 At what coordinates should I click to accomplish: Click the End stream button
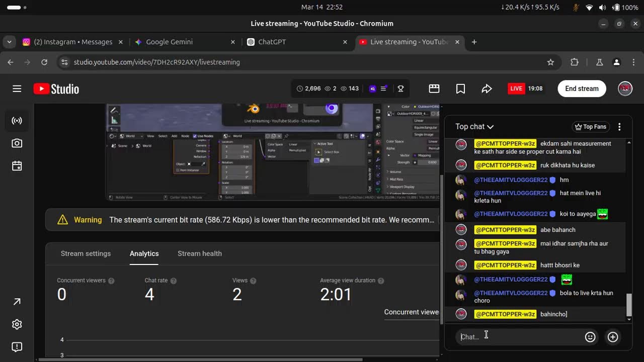pyautogui.click(x=582, y=88)
